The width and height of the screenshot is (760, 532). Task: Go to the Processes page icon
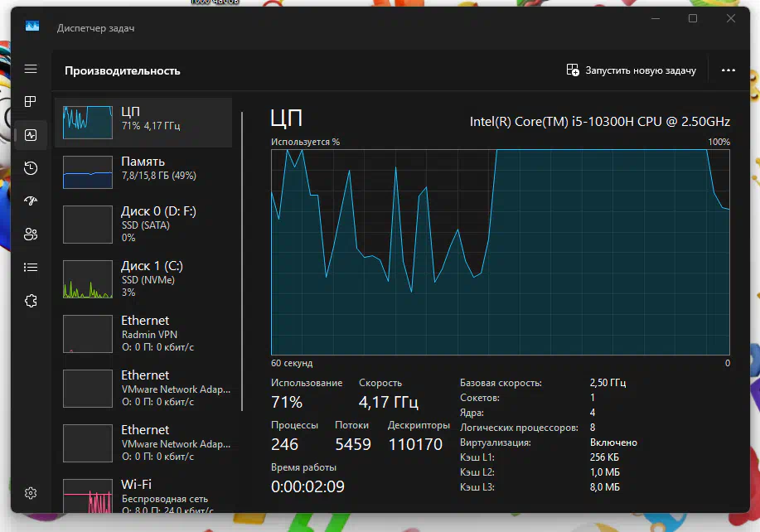31,101
